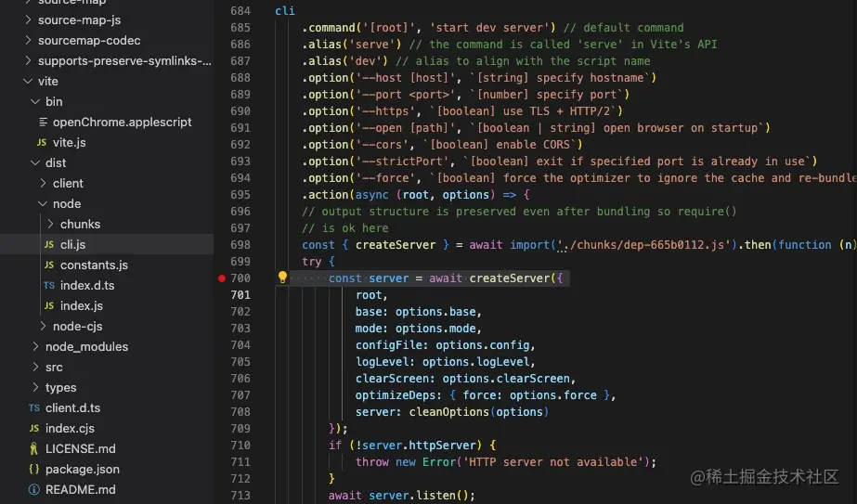Screen dimensions: 857x504
Task: Toggle the breakpoint on line 700
Action: tap(221, 278)
